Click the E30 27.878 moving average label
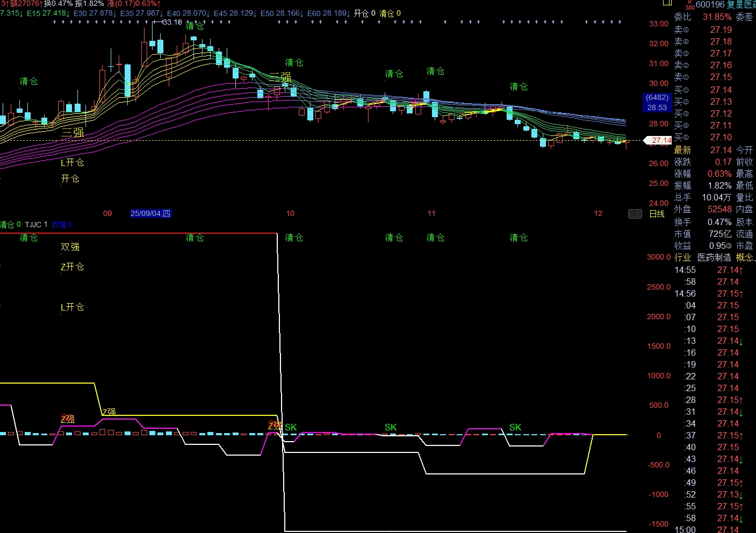Screen dimensions: 756x533 click(95, 13)
